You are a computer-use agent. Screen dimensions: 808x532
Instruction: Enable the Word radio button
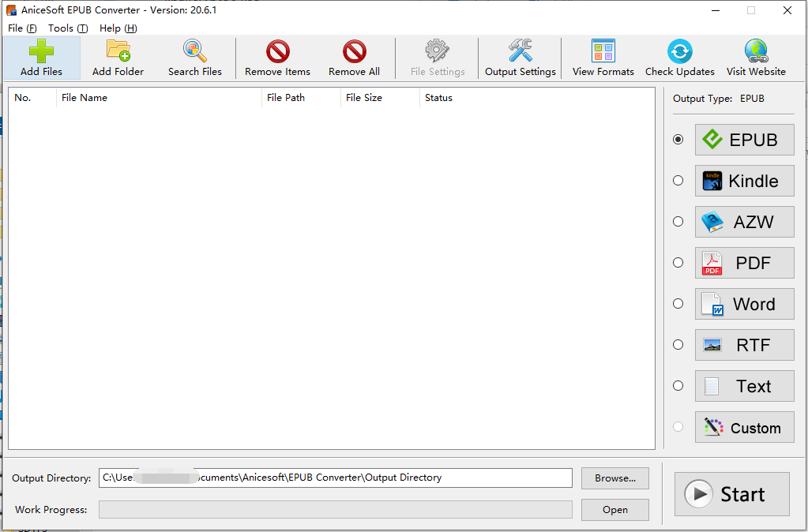tap(678, 304)
